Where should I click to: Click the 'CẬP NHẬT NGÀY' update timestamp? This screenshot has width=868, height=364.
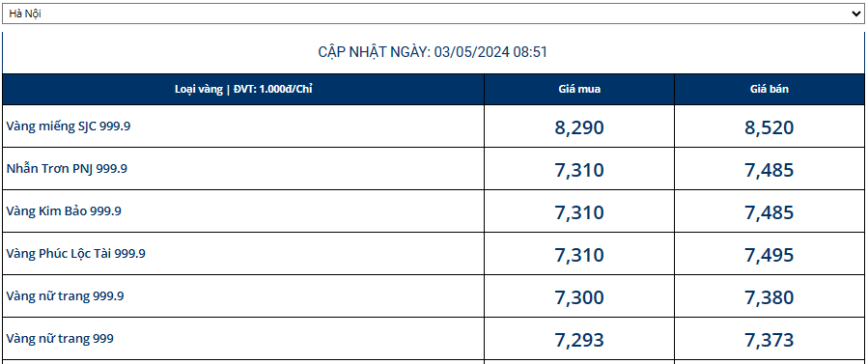pos(433,52)
